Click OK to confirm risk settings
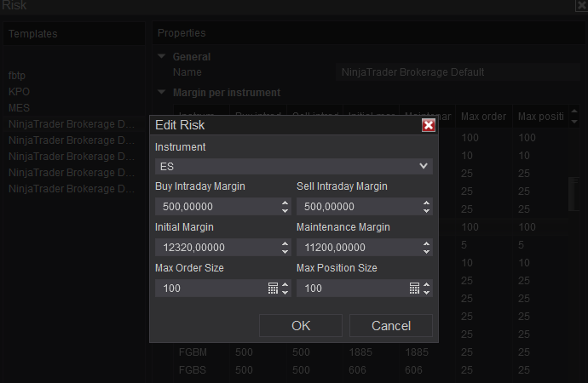The height and width of the screenshot is (383, 588). click(301, 325)
